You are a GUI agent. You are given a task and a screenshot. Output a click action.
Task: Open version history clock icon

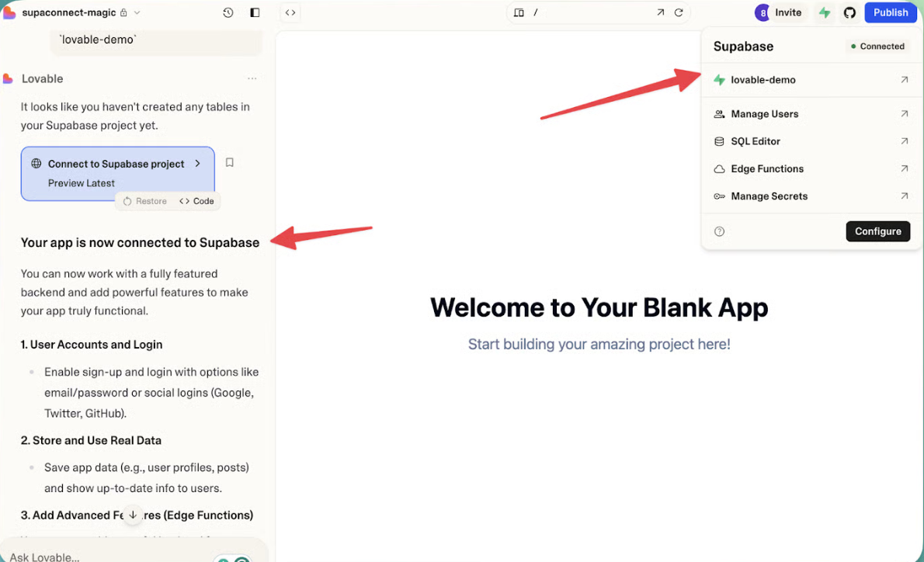[x=228, y=12]
